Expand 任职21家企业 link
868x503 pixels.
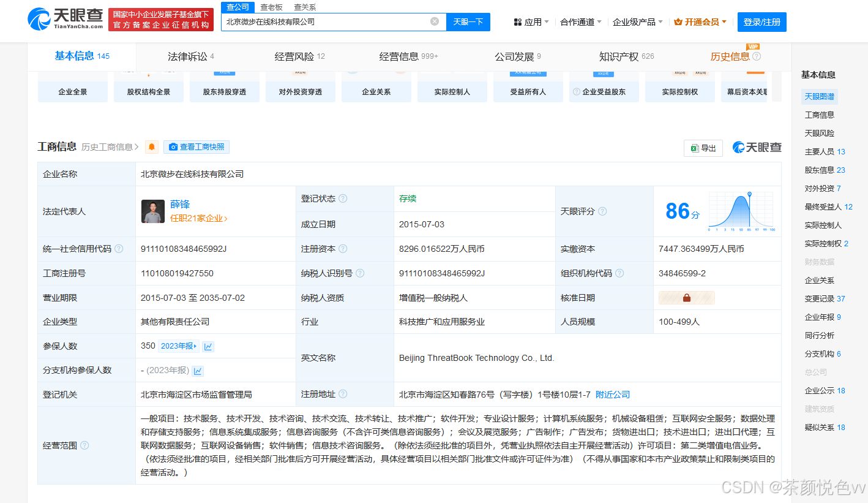pos(199,218)
